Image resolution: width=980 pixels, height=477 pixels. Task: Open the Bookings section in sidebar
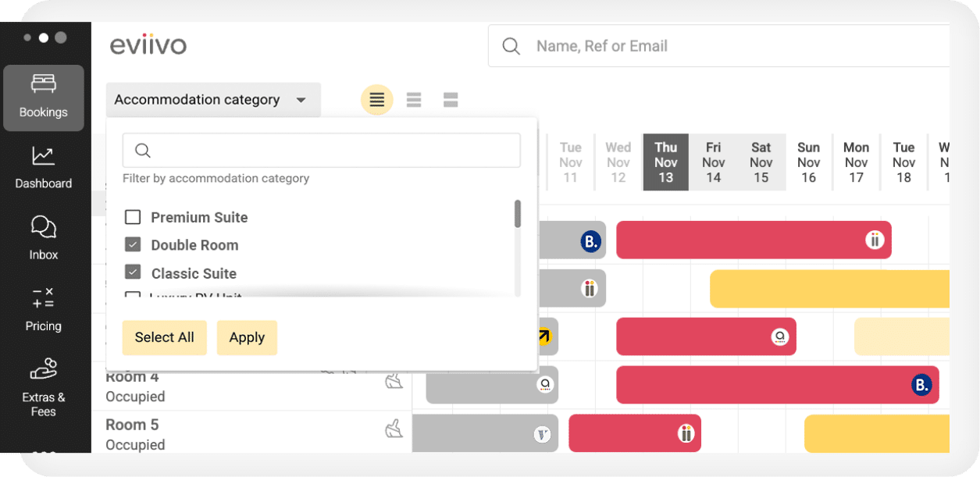44,98
